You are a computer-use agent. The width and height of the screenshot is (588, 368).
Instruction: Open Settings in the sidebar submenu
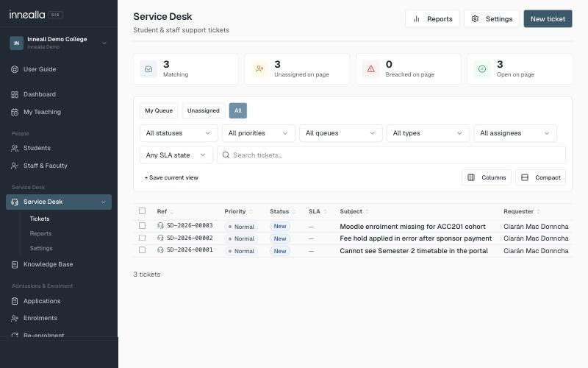coord(41,248)
